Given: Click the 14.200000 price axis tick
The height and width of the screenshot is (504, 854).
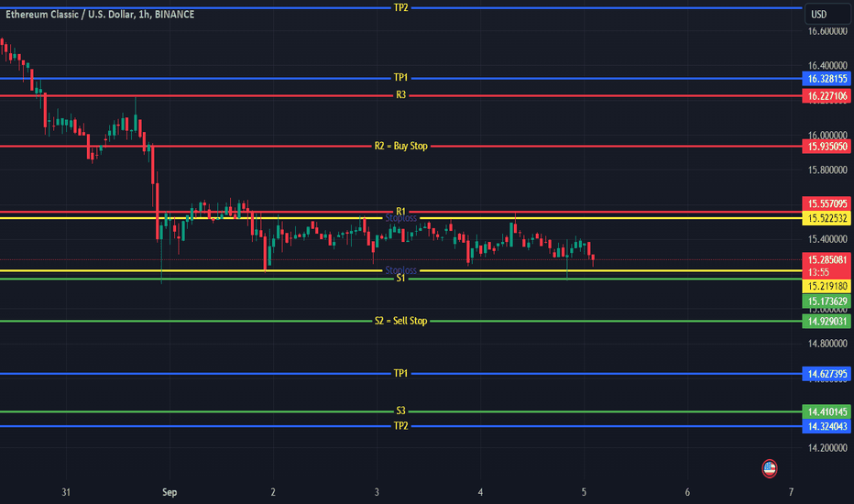Looking at the screenshot, I should point(827,448).
